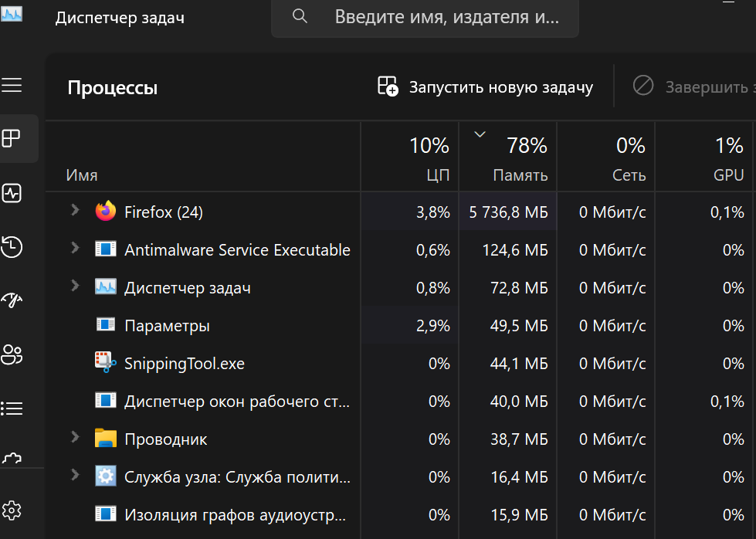Click Запустить новую задачу button
756x539 pixels.
click(x=485, y=87)
